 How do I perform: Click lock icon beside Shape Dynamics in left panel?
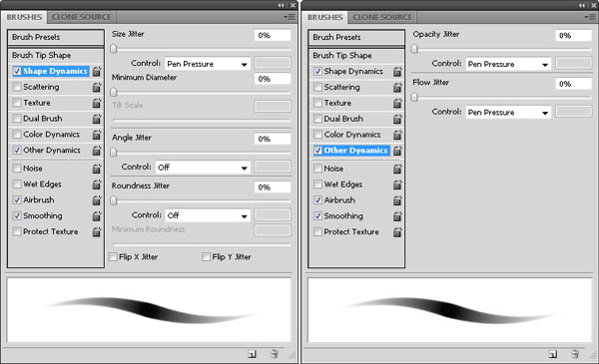(x=97, y=71)
